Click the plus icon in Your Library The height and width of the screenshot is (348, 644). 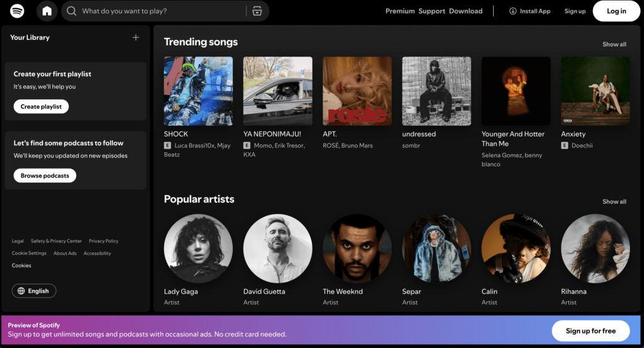pyautogui.click(x=136, y=38)
